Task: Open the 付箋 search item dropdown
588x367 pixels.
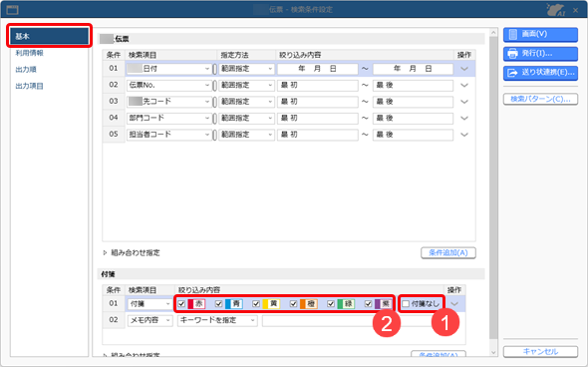Action: tap(149, 304)
